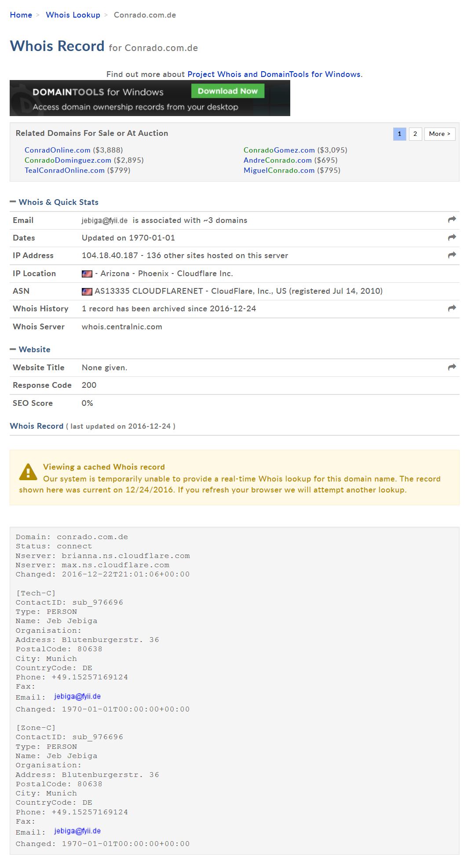
Task: Click the share arrow in Whois History row
Action: coord(452,308)
